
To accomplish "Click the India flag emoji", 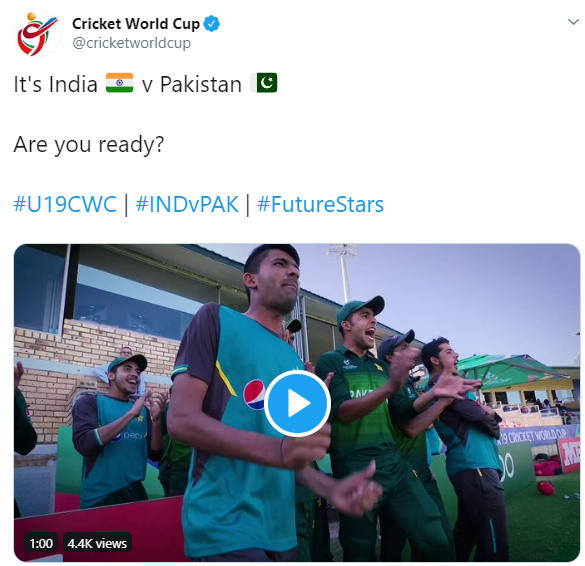I will point(119,83).
